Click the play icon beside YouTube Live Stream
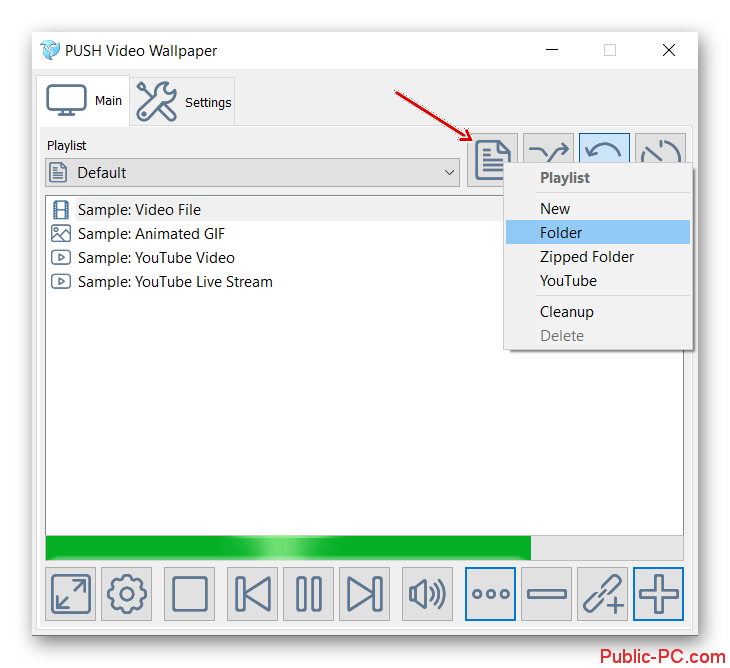This screenshot has height=668, width=730. [61, 282]
